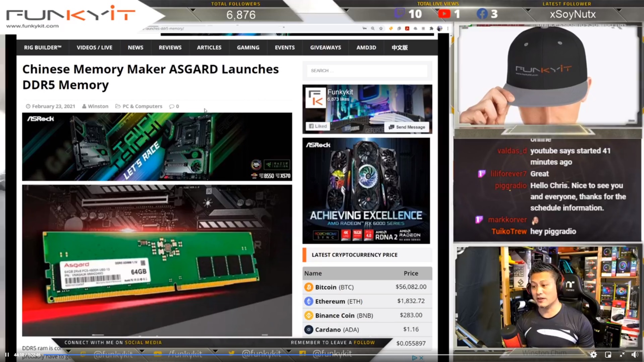The width and height of the screenshot is (644, 362).
Task: Close the bottom ad with X icon
Action: coord(421,358)
